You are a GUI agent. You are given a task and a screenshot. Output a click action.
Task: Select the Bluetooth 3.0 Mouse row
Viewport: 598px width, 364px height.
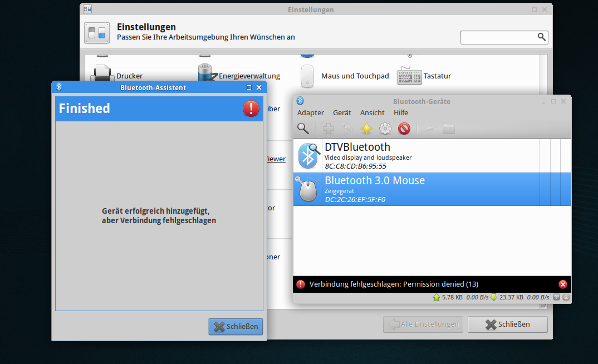pos(432,189)
